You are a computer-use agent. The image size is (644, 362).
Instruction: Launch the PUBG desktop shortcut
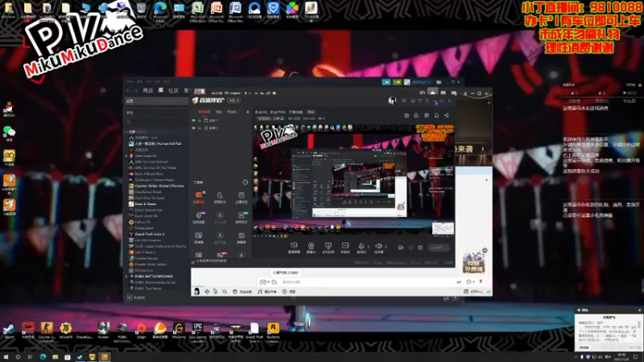coord(122,331)
